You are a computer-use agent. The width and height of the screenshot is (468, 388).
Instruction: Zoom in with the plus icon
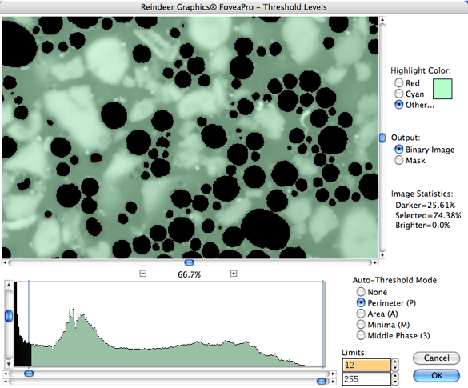(x=234, y=274)
